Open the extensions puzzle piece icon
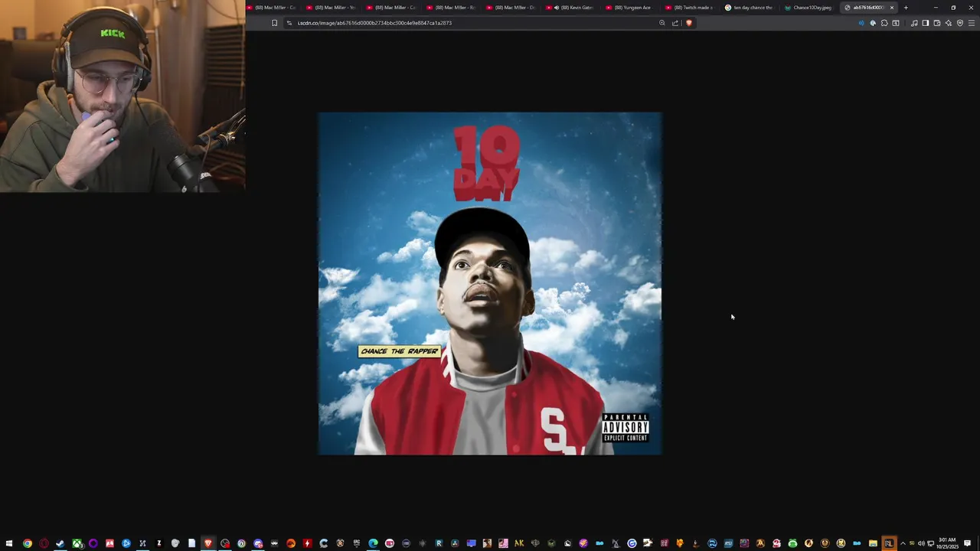 coord(884,23)
